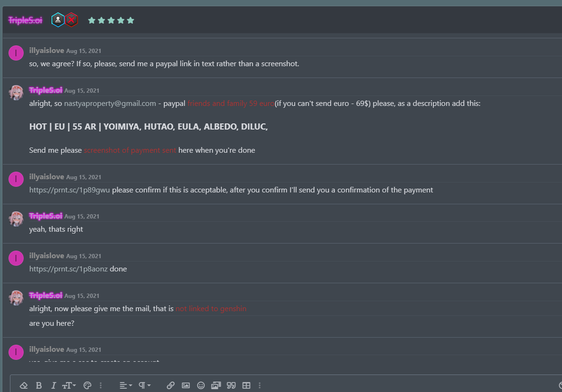Image resolution: width=562 pixels, height=392 pixels.
Task: Click the Remove Formatting eraser icon
Action: (24, 385)
